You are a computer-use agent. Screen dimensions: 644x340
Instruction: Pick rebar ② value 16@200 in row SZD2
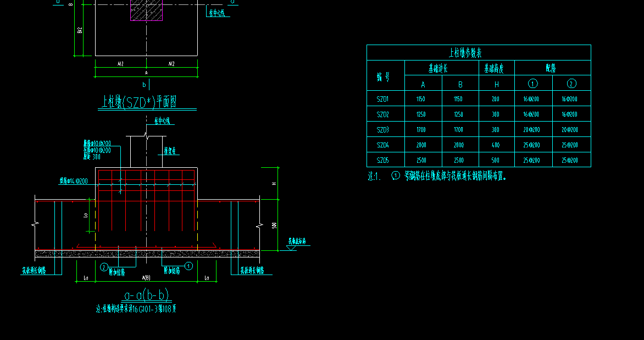tap(569, 114)
